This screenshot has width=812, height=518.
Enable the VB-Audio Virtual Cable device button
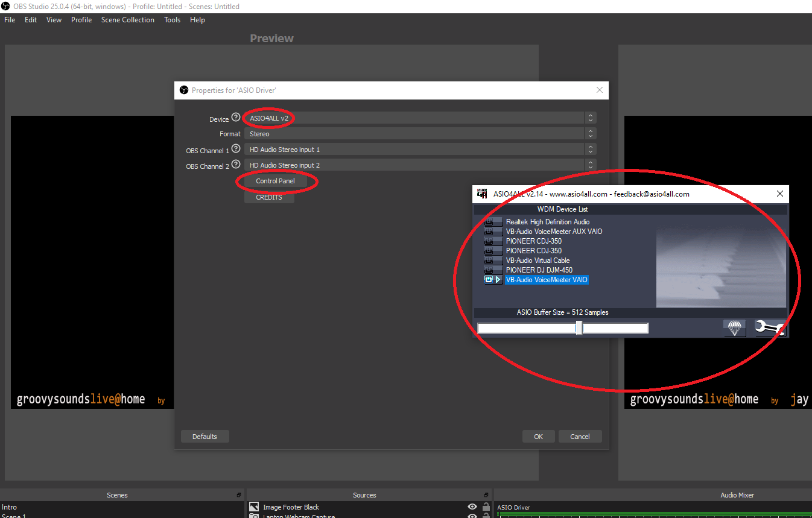click(x=489, y=261)
